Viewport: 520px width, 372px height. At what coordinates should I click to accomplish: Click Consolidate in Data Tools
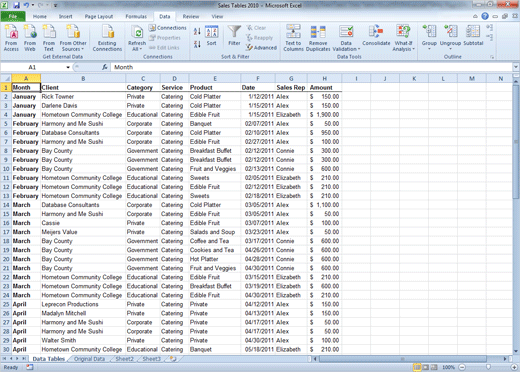point(376,36)
